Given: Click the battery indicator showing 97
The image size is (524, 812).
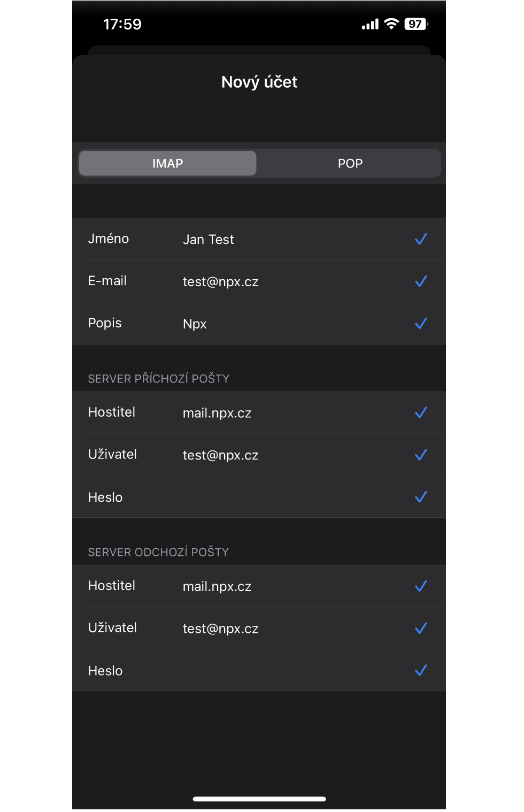Looking at the screenshot, I should 414,24.
